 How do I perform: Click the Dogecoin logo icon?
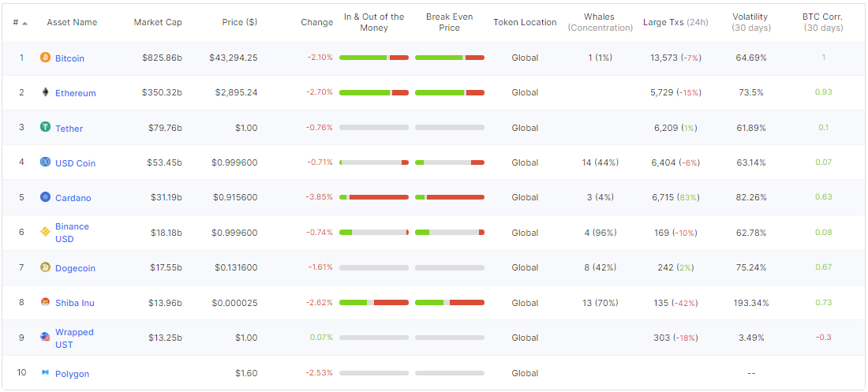pos(45,267)
